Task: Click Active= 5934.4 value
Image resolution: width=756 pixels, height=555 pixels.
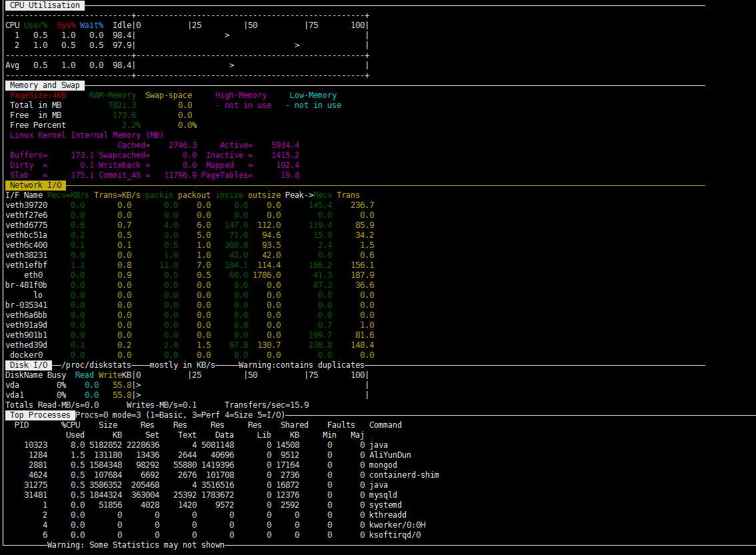Action: (x=259, y=145)
